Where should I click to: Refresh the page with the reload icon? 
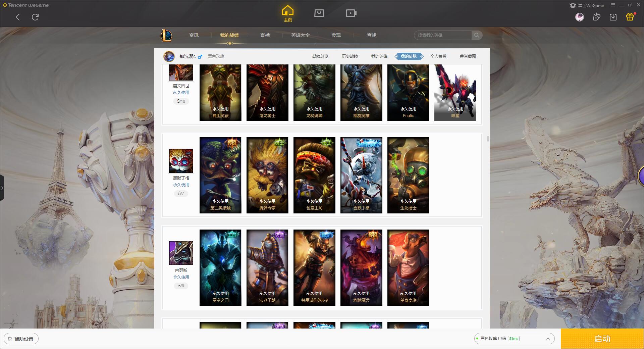[x=35, y=17]
